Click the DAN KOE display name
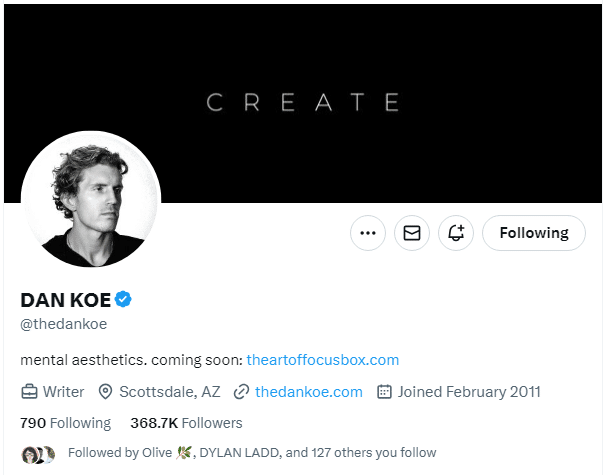 click(65, 299)
